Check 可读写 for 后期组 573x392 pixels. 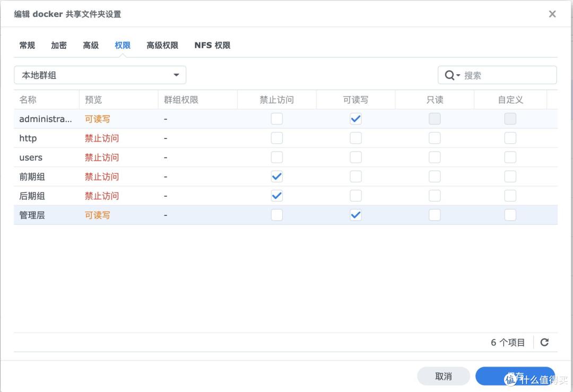(355, 196)
